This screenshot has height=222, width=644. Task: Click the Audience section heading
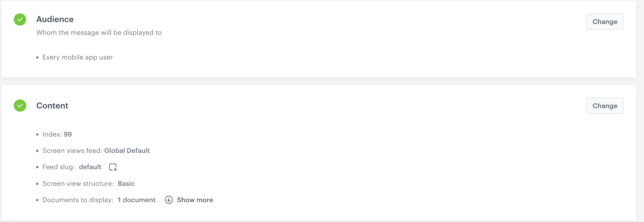tap(55, 19)
